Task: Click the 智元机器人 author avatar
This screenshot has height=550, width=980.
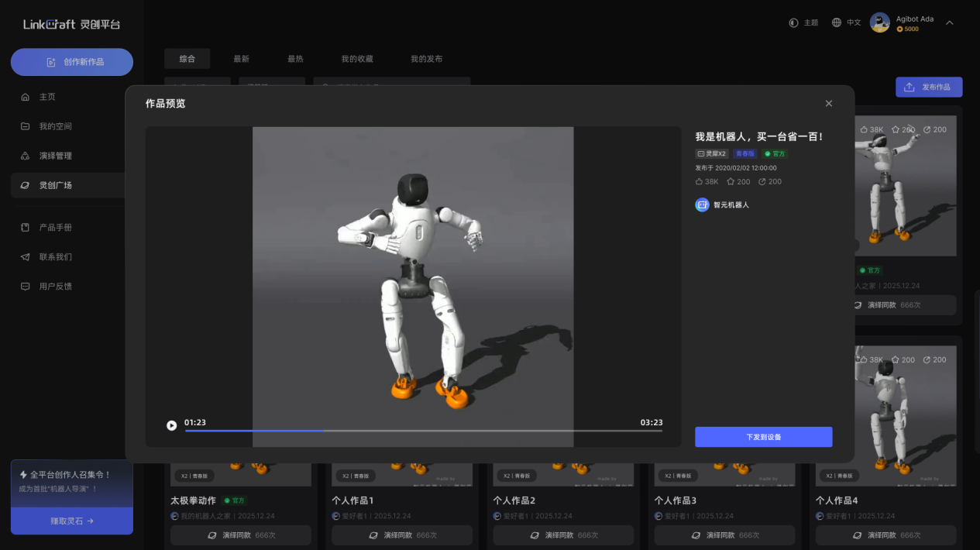Action: [x=702, y=205]
